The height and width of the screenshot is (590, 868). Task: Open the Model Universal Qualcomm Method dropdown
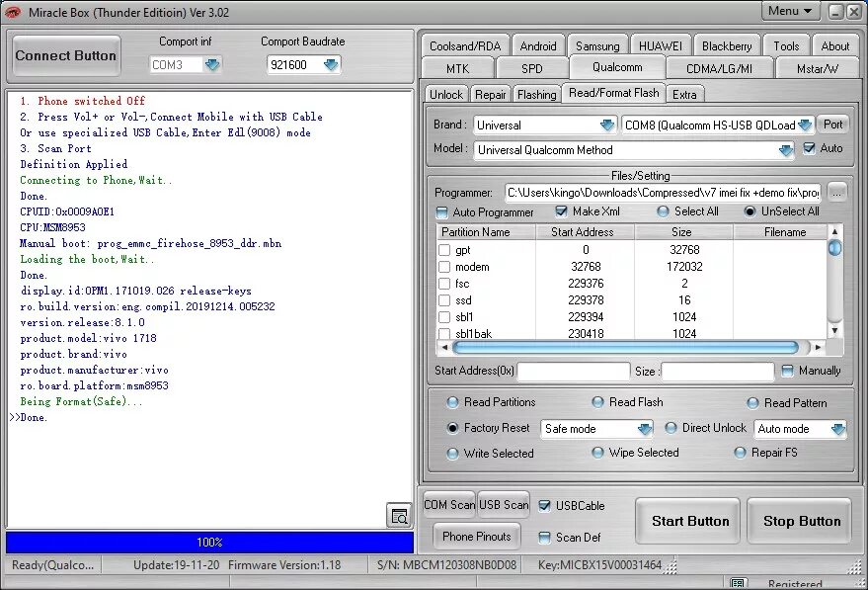(785, 150)
